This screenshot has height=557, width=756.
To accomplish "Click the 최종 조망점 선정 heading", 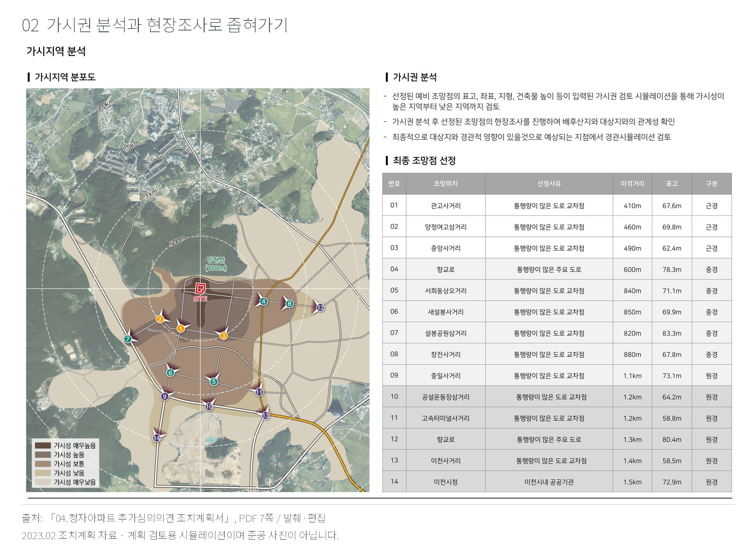I will pyautogui.click(x=424, y=160).
